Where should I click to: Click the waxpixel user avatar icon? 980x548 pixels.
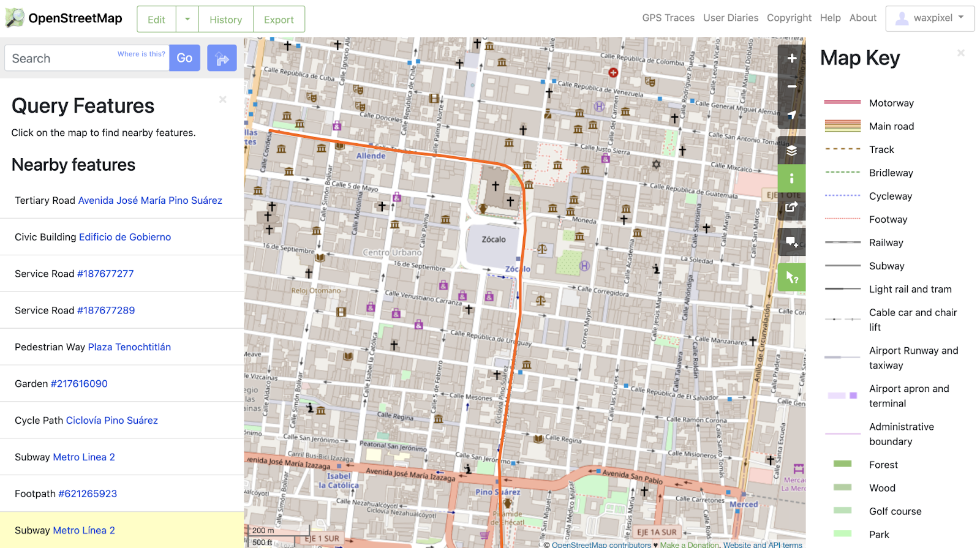[x=902, y=18]
